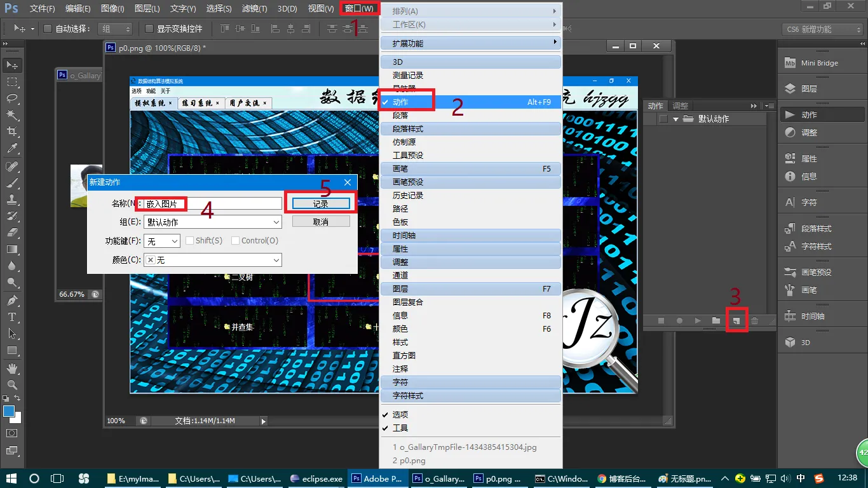Image resolution: width=868 pixels, height=488 pixels.
Task: Select the Clone Stamp tool
Action: [12, 200]
